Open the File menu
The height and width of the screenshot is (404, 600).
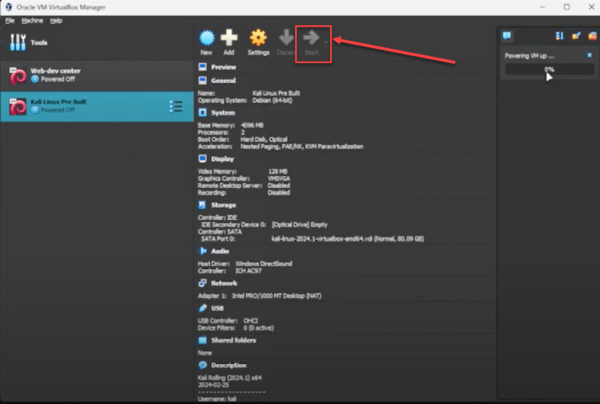point(9,20)
